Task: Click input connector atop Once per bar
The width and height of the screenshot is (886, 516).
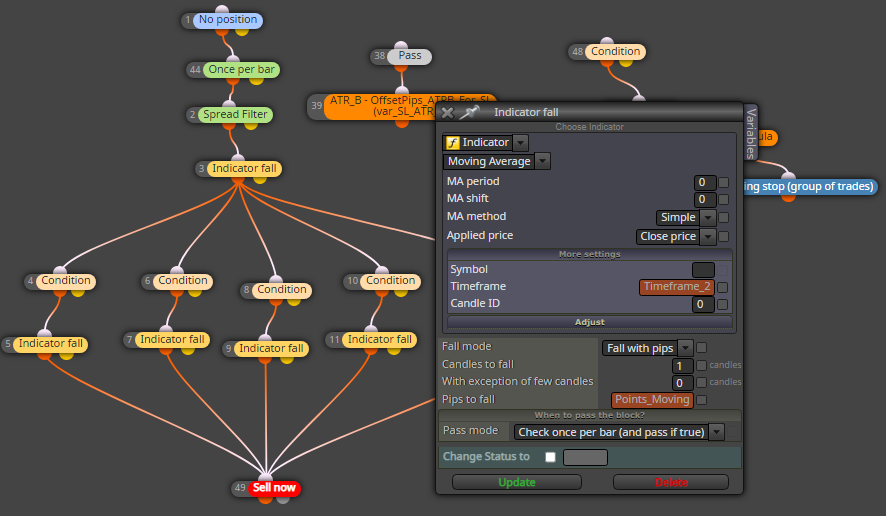Action: tap(233, 59)
